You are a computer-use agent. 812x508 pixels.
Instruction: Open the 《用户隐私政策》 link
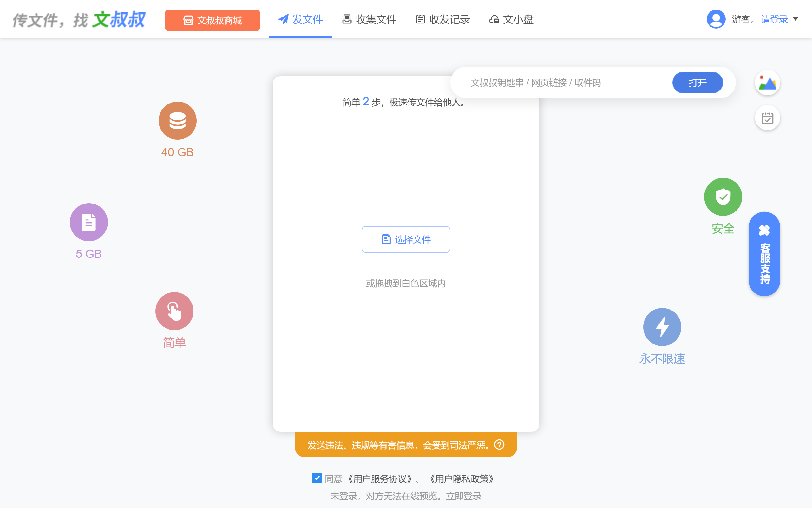pyautogui.click(x=462, y=479)
